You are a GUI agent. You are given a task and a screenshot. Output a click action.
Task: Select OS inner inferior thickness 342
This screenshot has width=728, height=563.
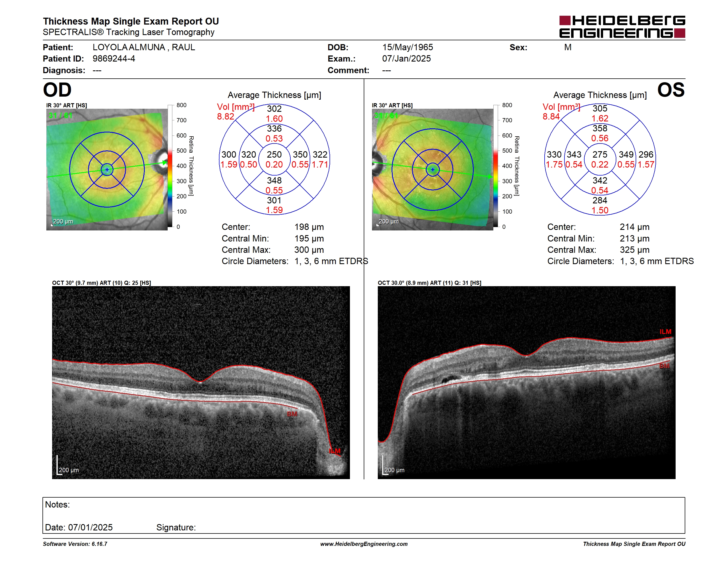[600, 180]
